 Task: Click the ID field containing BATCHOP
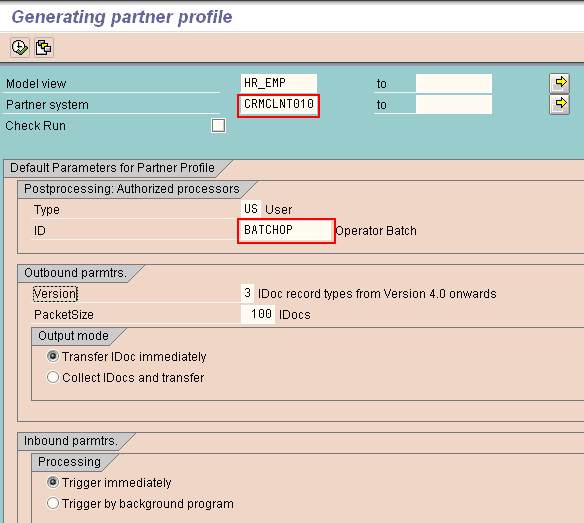pos(286,230)
